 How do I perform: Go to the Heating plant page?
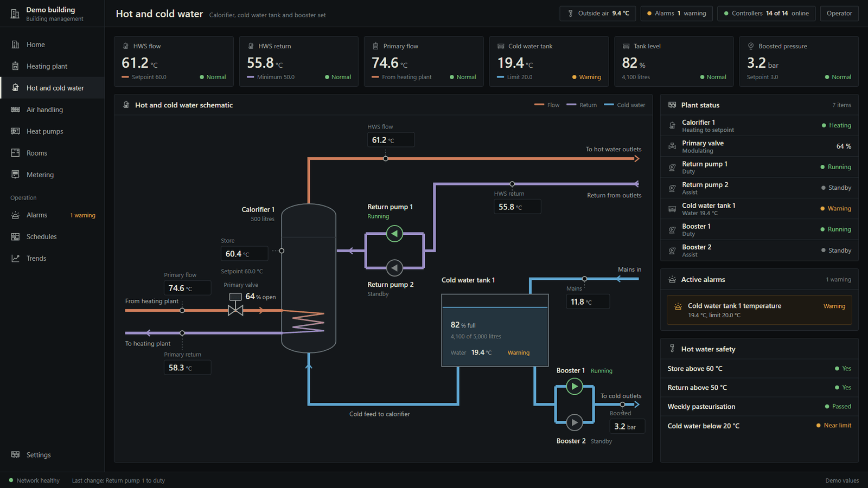52,66
